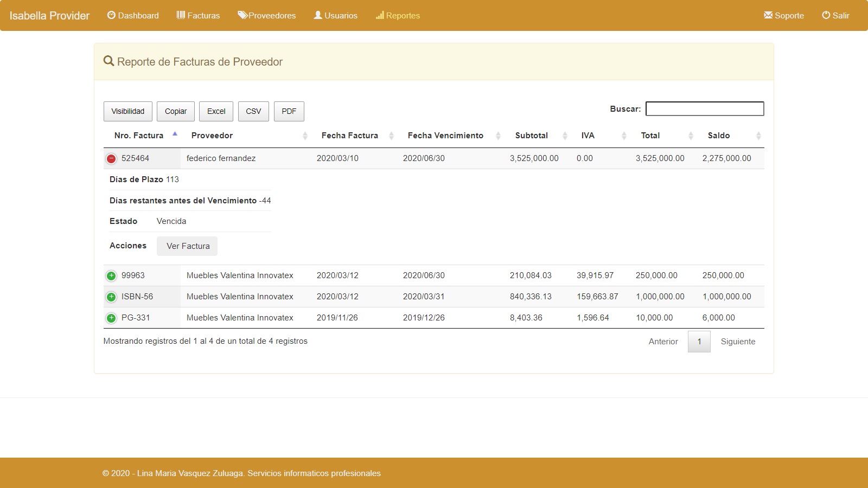This screenshot has width=868, height=488.
Task: Collapse the expanded row for invoice 525464
Action: 111,159
